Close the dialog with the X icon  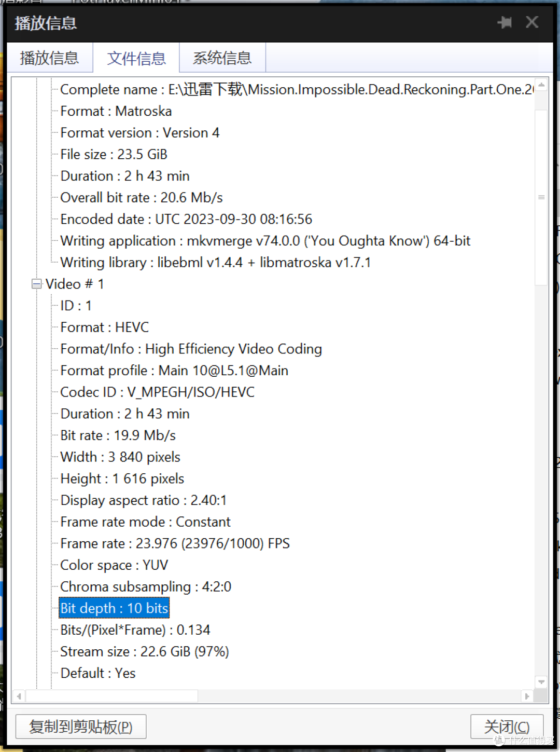[x=532, y=22]
